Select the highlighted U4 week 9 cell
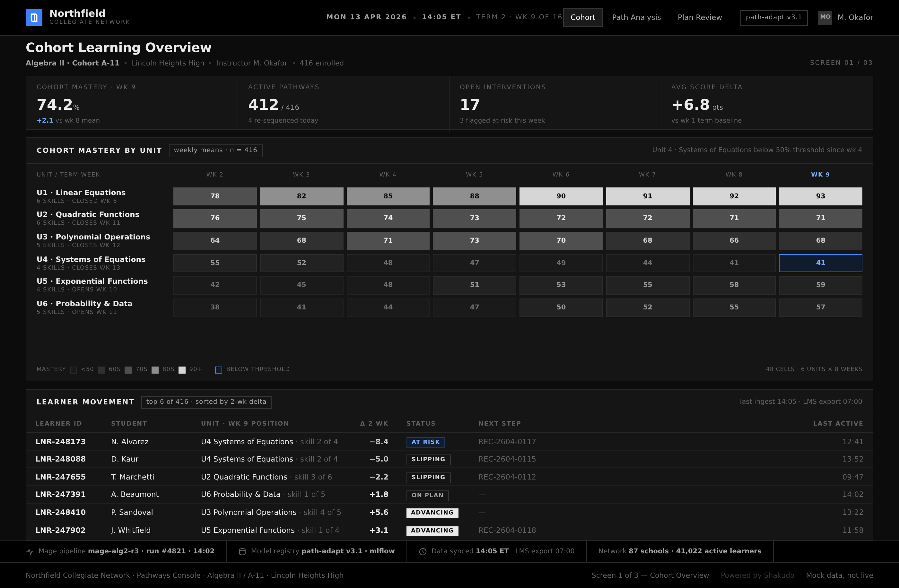Image resolution: width=899 pixels, height=588 pixels. 820,263
